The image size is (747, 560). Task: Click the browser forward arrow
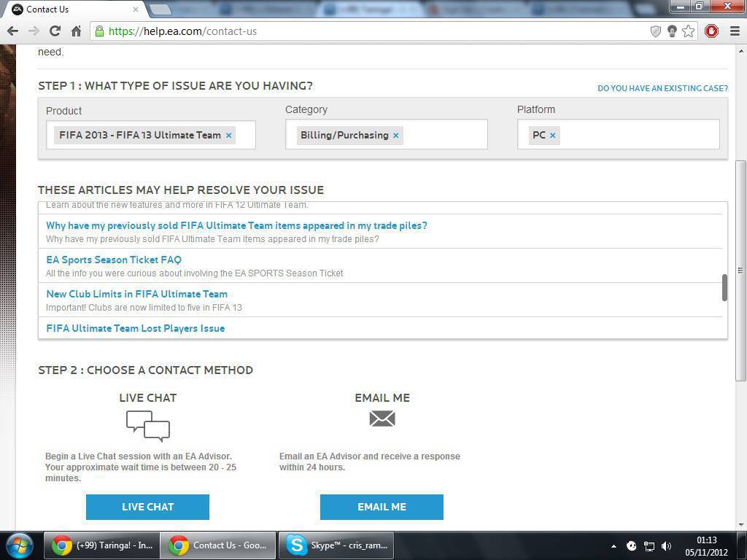coord(34,31)
